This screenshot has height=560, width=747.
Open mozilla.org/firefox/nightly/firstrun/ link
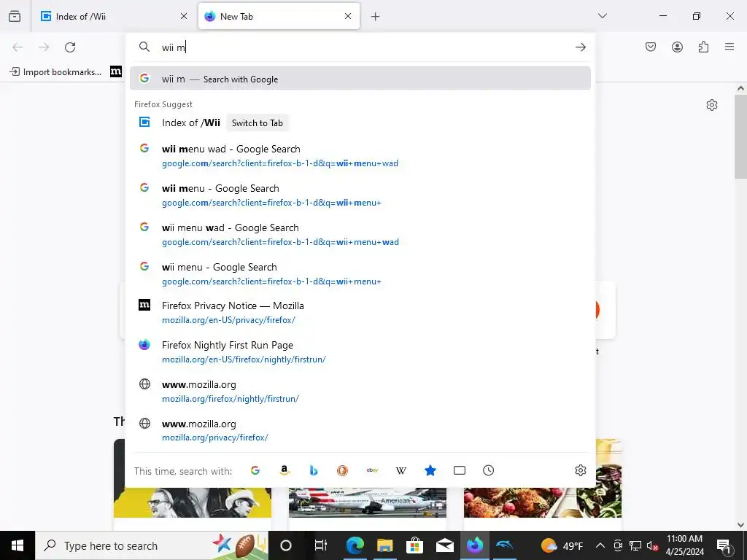[x=231, y=399]
